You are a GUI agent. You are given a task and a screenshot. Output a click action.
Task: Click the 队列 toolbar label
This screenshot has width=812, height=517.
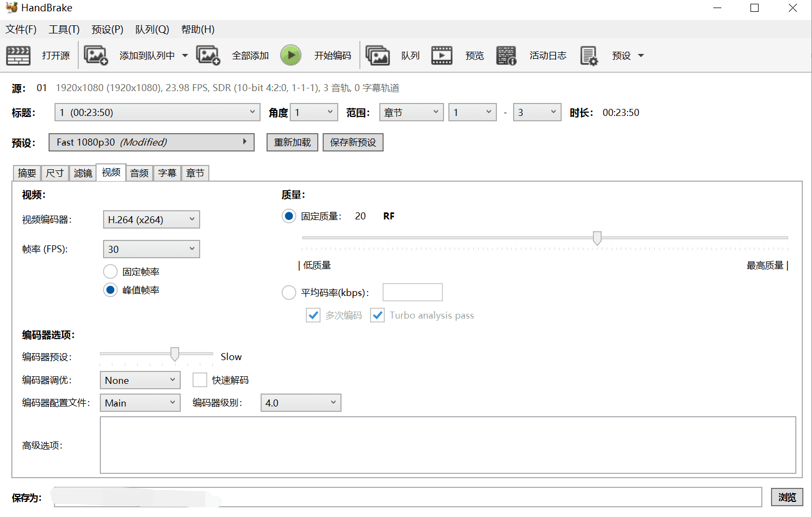coord(411,56)
